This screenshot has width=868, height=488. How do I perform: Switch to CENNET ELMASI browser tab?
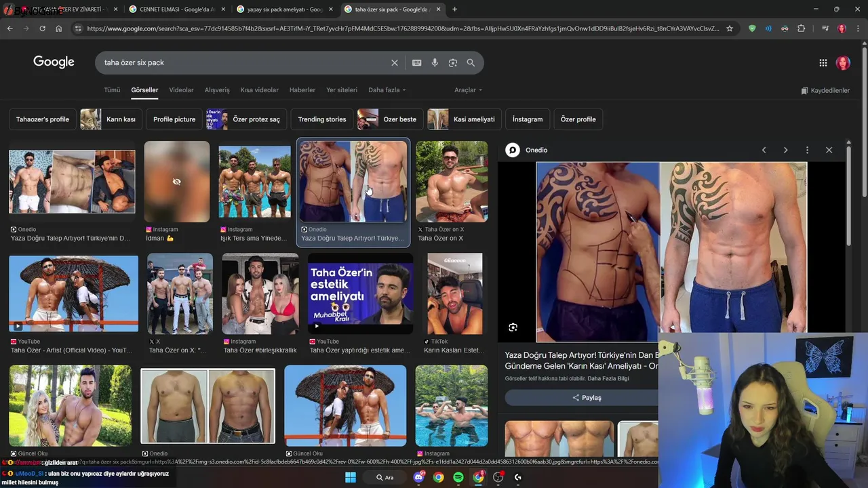(x=177, y=9)
